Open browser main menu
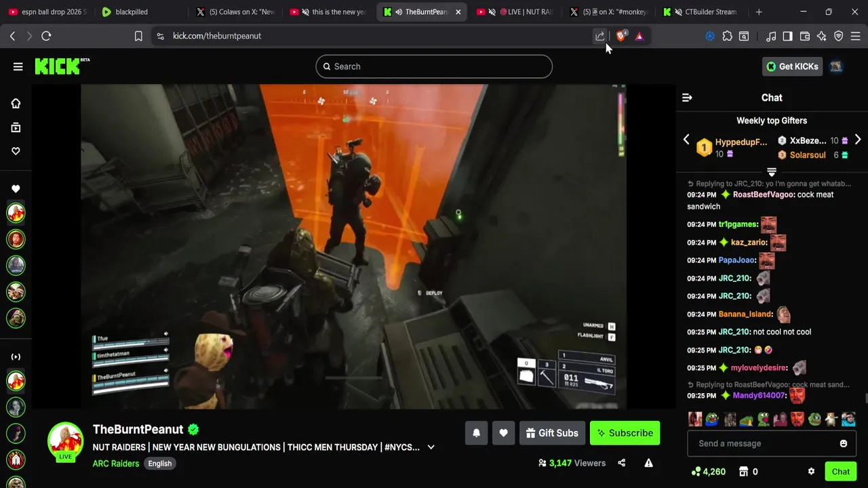 point(856,36)
